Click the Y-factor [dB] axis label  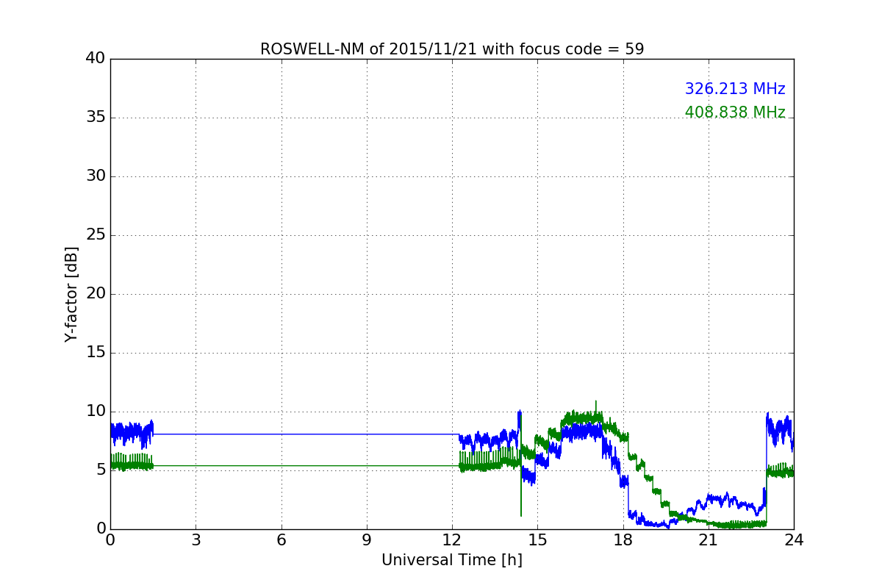[x=71, y=294]
